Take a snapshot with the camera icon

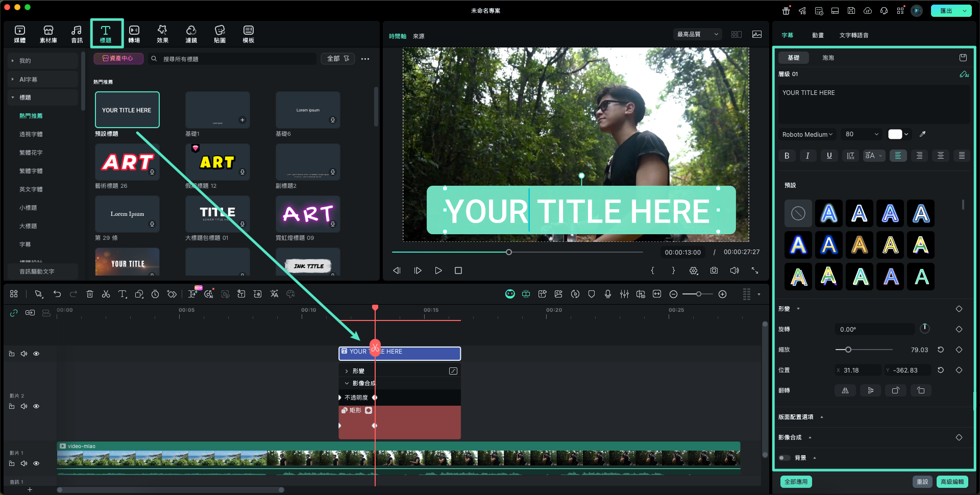pyautogui.click(x=714, y=270)
